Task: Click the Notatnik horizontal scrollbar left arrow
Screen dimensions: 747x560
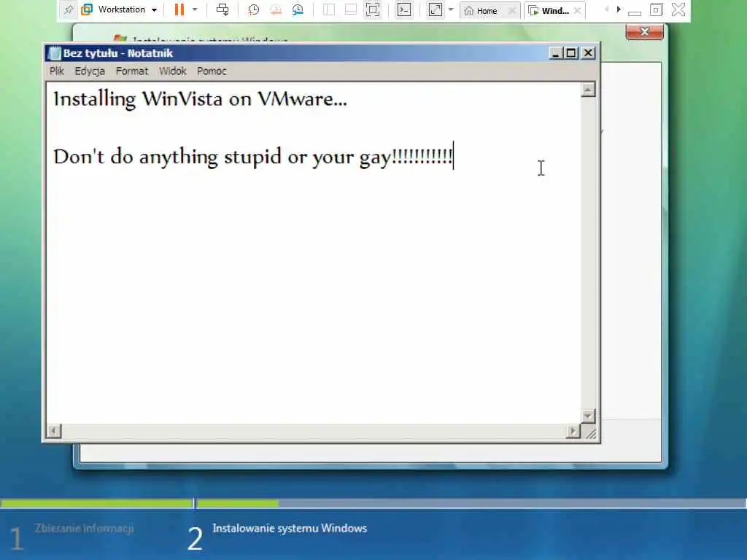Action: point(54,431)
